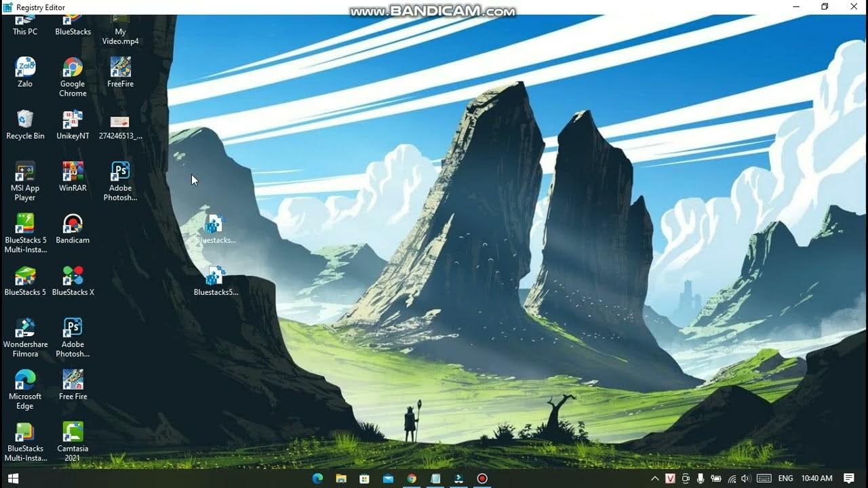The height and width of the screenshot is (488, 868).
Task: Click the Bandicam desktop shortcut
Action: coord(73,229)
